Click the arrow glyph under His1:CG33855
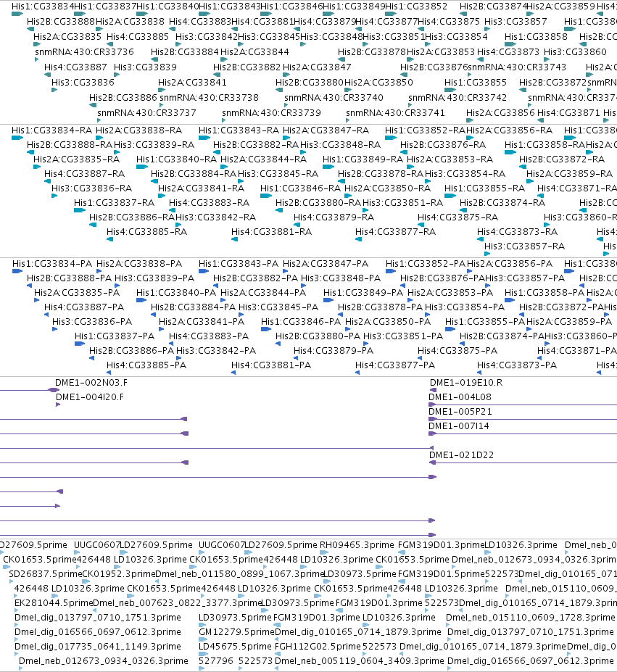This screenshot has width=617, height=672. click(x=450, y=90)
